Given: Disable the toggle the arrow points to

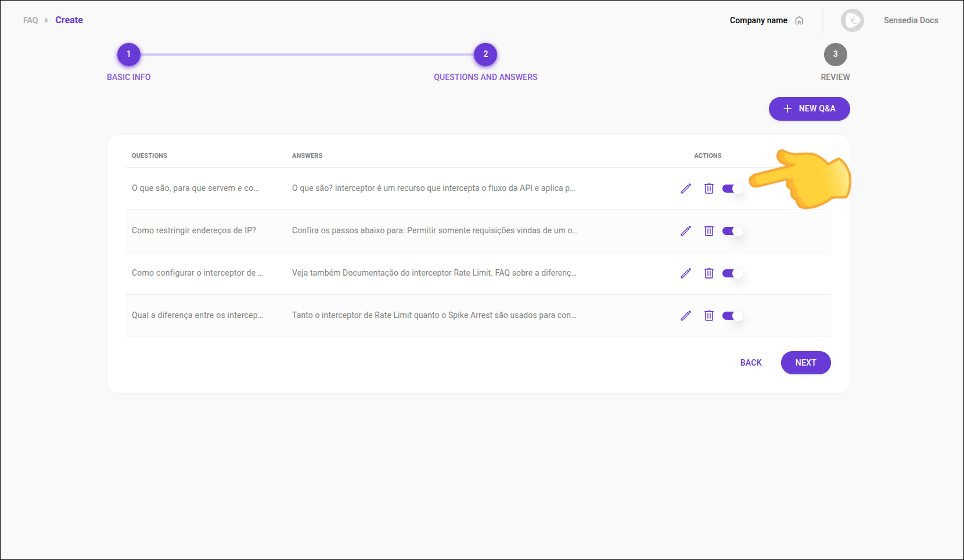Looking at the screenshot, I should pos(732,188).
